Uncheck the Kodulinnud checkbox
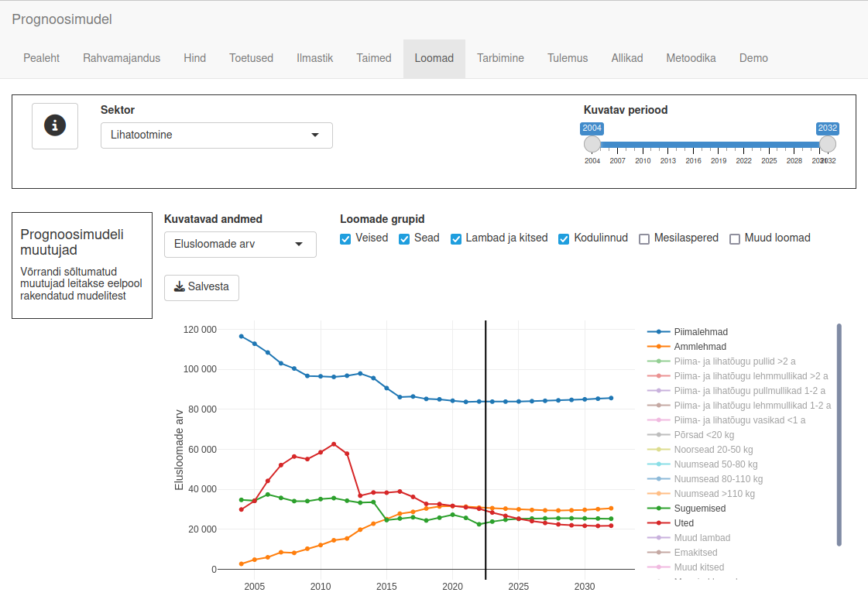Screen dimensions: 868x596 564,239
